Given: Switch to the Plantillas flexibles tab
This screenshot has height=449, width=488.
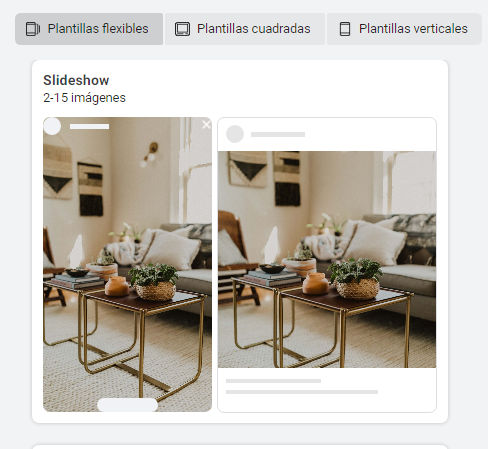Looking at the screenshot, I should 89,29.
